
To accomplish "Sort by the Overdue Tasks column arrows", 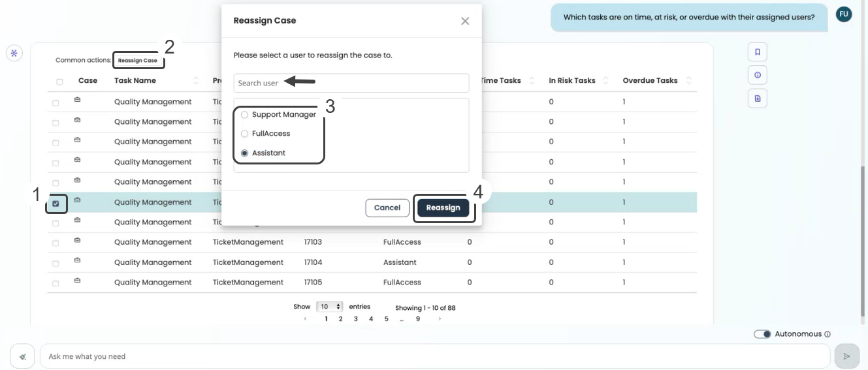I will click(x=689, y=81).
